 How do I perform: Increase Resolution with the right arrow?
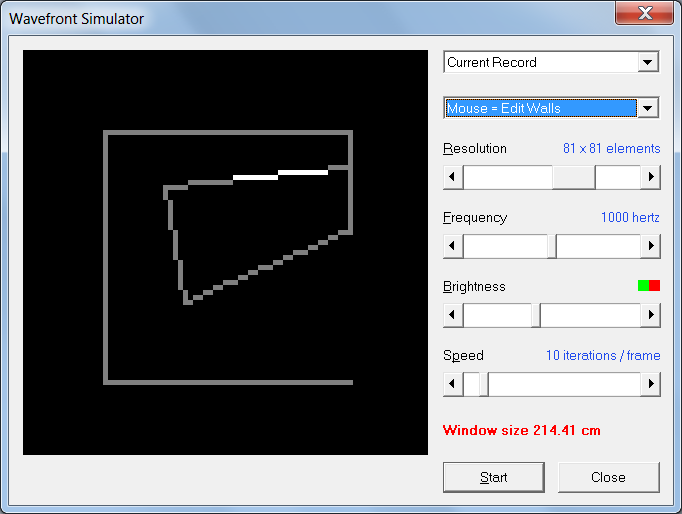click(651, 177)
